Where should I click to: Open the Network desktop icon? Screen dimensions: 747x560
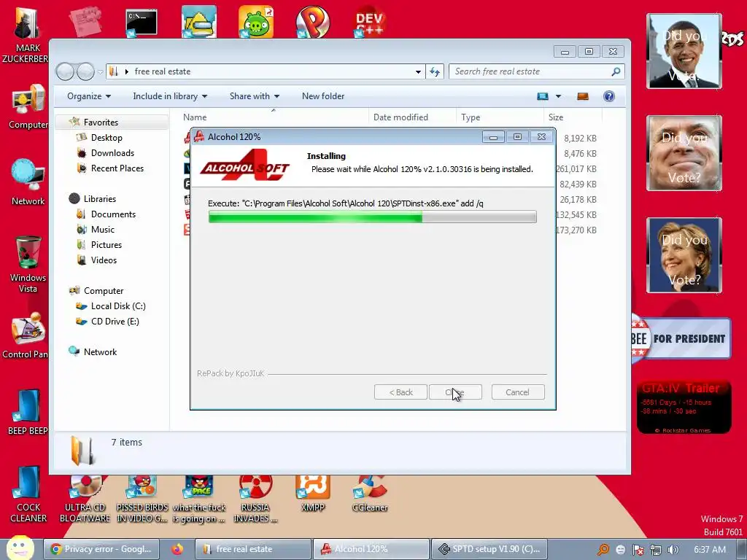[28, 182]
